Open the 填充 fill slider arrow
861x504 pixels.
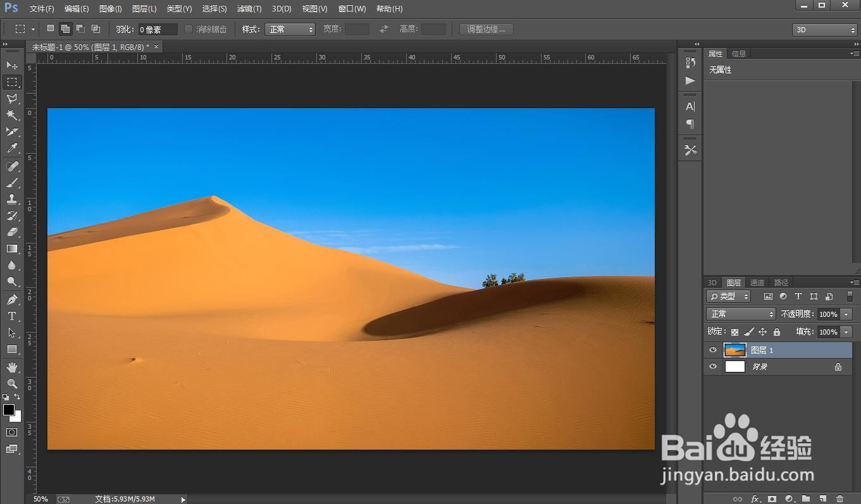(x=846, y=332)
